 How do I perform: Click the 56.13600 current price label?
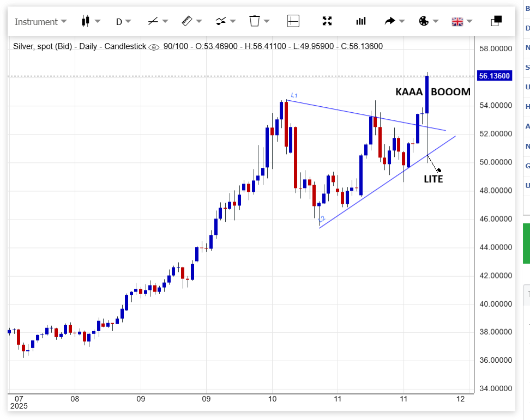point(494,76)
